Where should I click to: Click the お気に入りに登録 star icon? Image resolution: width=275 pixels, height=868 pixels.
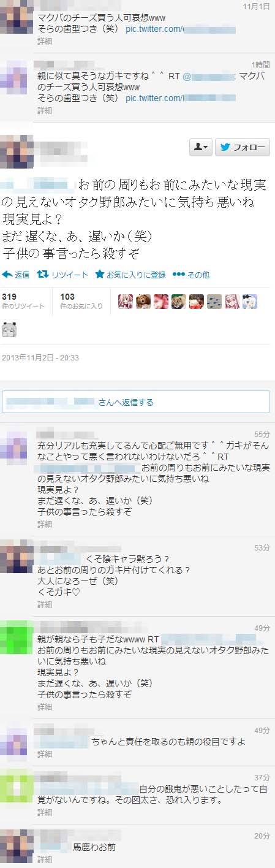[x=99, y=275]
